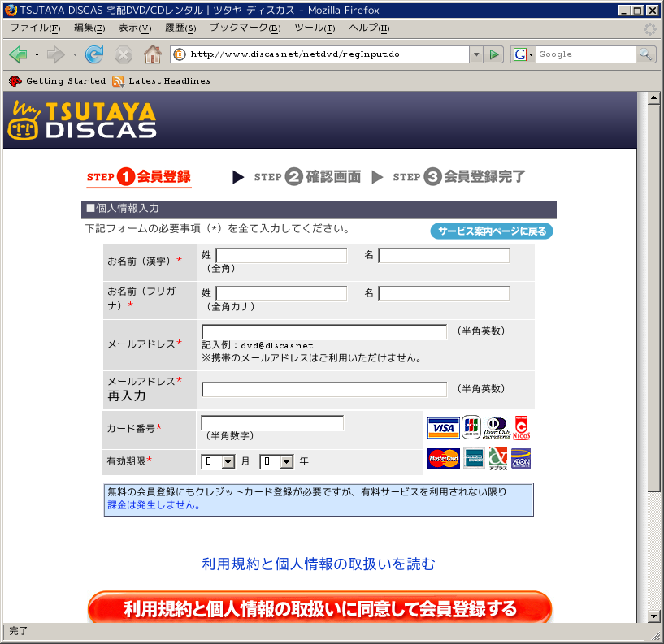Click the scrollbar up arrow
This screenshot has width=664, height=644.
coord(653,98)
